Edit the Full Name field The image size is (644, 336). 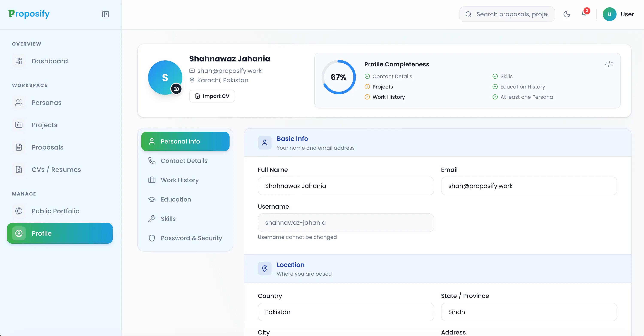tap(346, 186)
